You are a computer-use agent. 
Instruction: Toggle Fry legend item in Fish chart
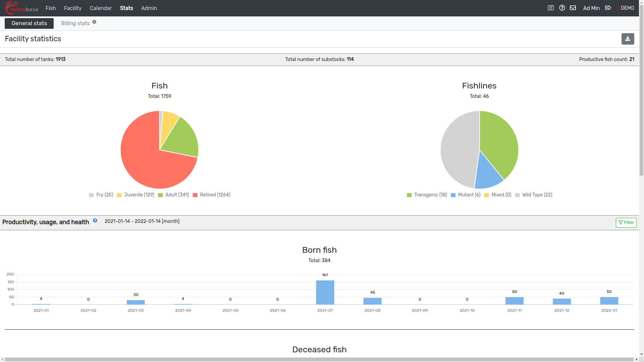coord(101,195)
